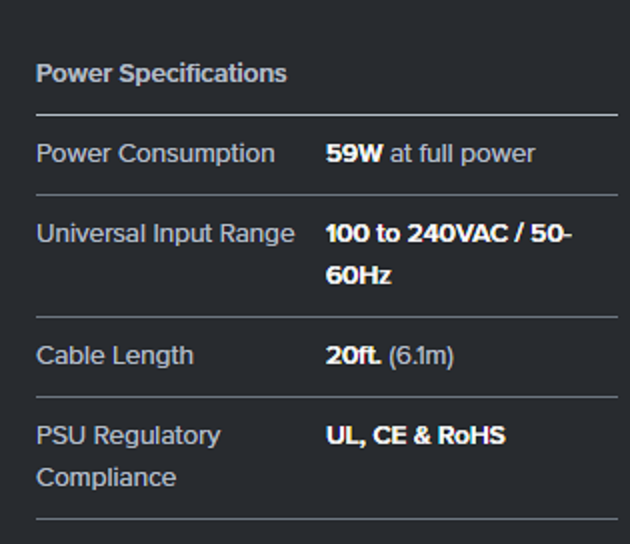Select the PSU Regulatory label
The width and height of the screenshot is (630, 544).
point(129,436)
